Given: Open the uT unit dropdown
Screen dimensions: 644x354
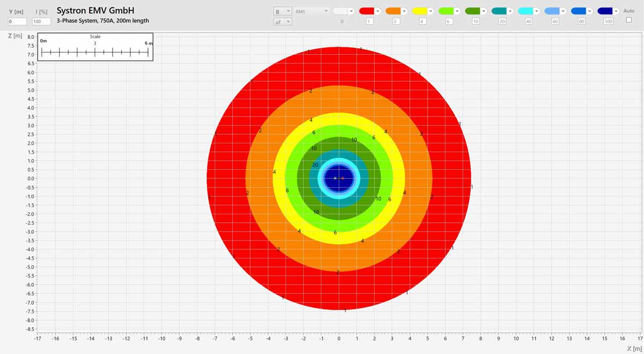Looking at the screenshot, I should pyautogui.click(x=282, y=21).
